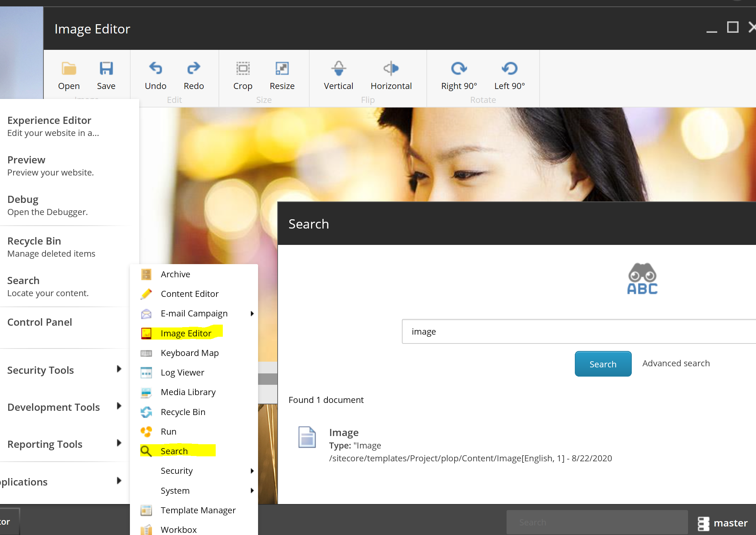This screenshot has height=535, width=756.
Task: Expand the System submenu arrow
Action: (x=252, y=491)
